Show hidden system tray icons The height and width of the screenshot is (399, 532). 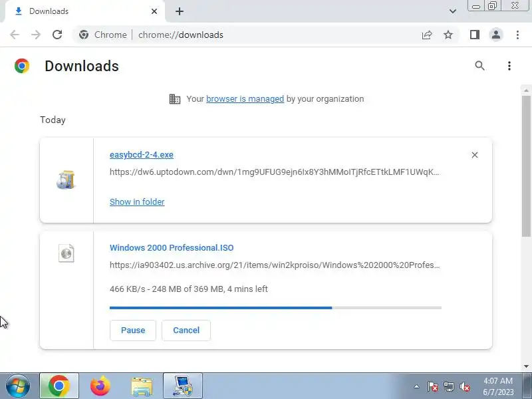pos(417,386)
